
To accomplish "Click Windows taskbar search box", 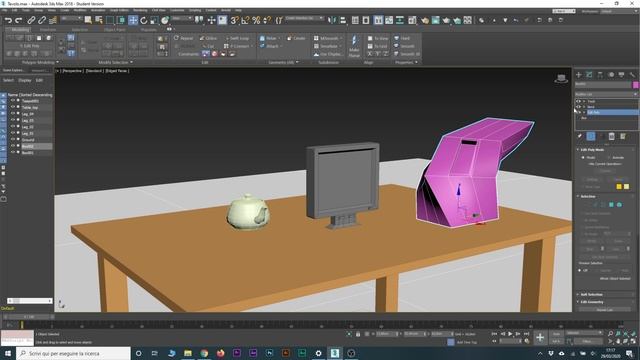I will click(73, 353).
